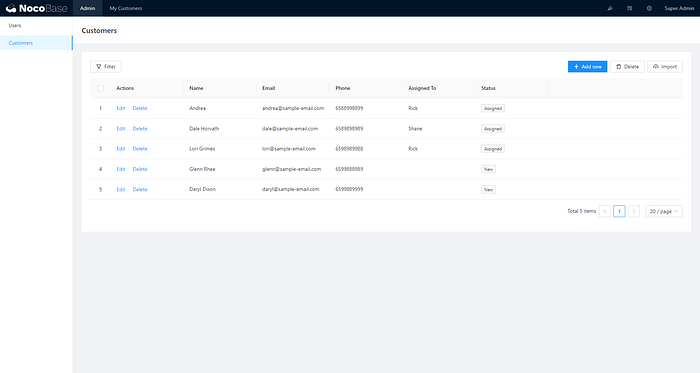This screenshot has height=373, width=700.
Task: Click the Import button
Action: [x=665, y=66]
